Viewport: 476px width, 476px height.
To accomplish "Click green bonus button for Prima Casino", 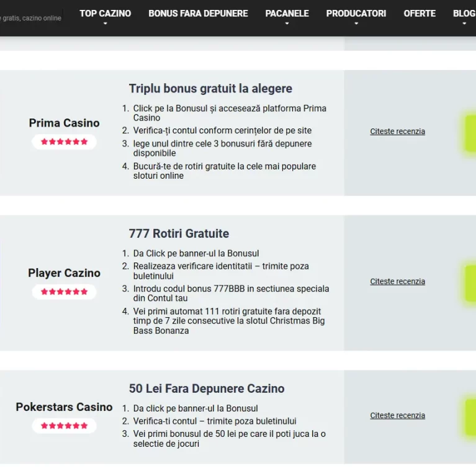I will pyautogui.click(x=470, y=133).
